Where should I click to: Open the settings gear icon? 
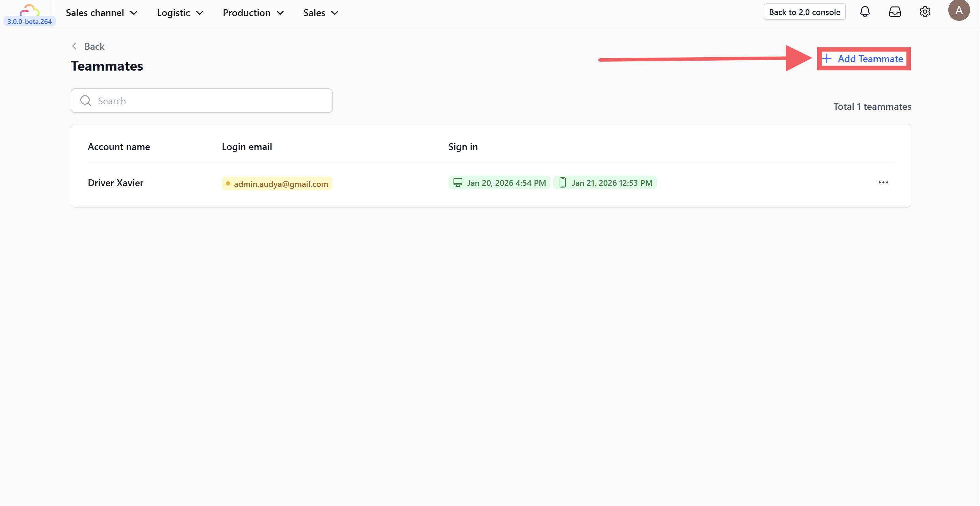click(x=925, y=12)
